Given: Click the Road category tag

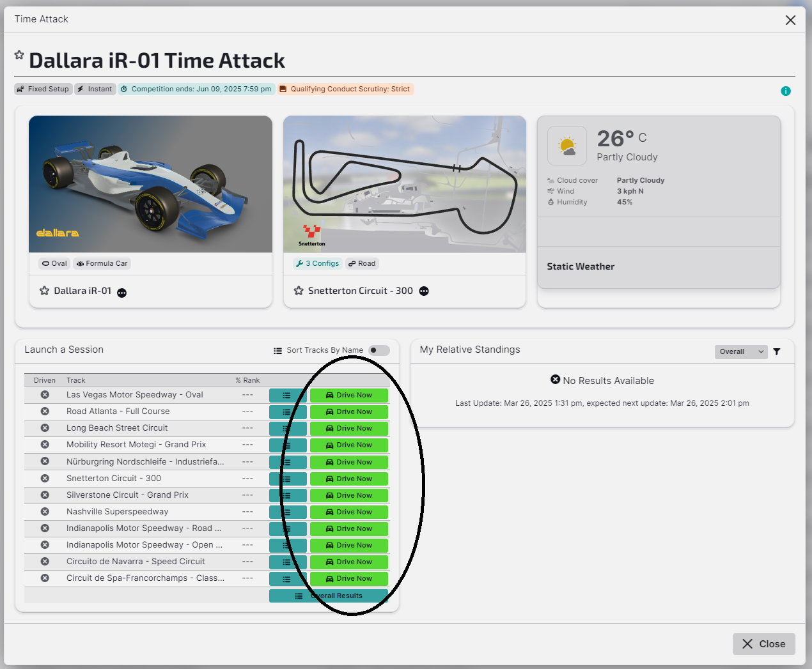Looking at the screenshot, I should point(363,263).
